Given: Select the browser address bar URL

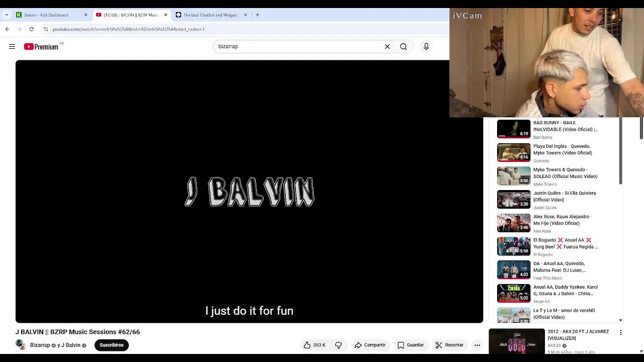Looking at the screenshot, I should [128, 29].
